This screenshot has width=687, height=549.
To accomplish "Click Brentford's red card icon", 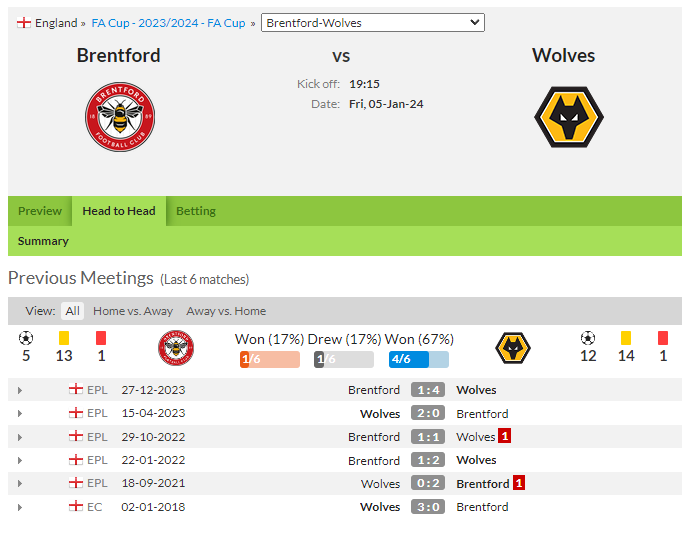I will click(x=101, y=338).
